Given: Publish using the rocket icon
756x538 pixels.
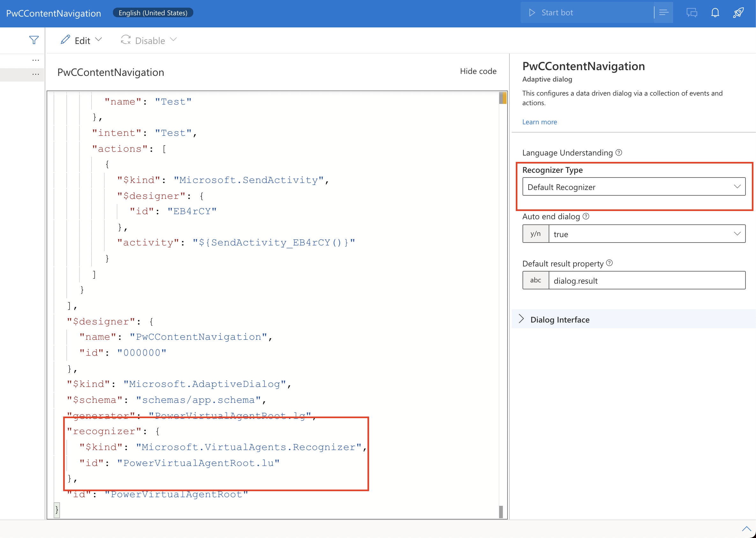Looking at the screenshot, I should click(738, 12).
